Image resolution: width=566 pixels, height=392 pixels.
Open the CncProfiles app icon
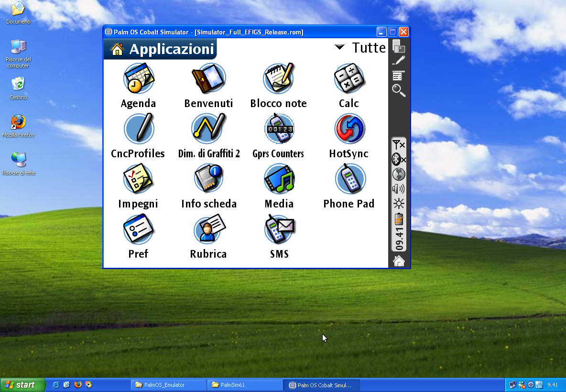[139, 129]
